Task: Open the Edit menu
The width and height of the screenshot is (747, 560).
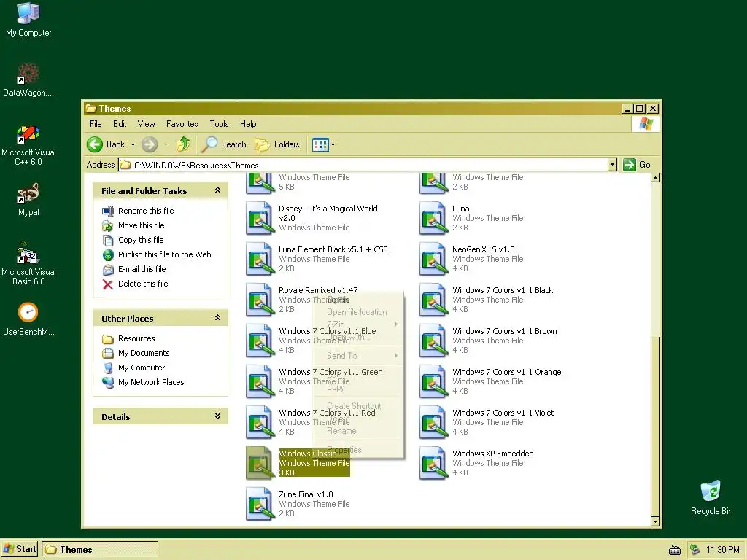Action: tap(120, 124)
